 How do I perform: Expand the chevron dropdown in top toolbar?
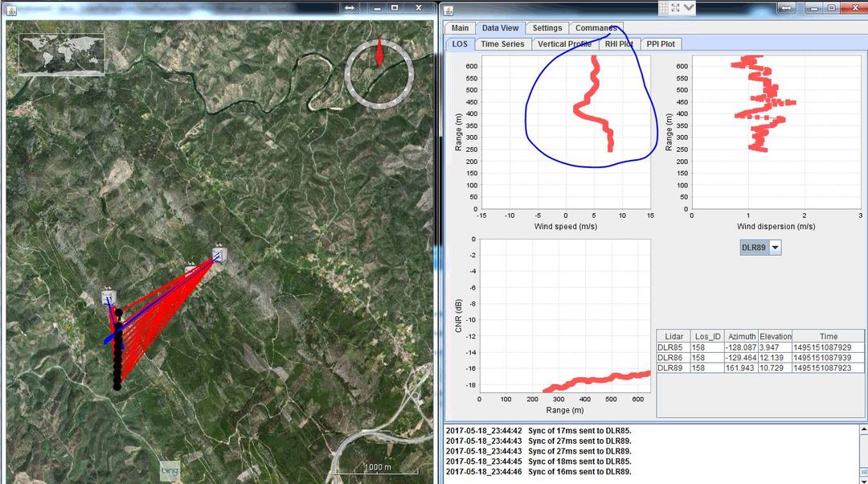[x=690, y=7]
